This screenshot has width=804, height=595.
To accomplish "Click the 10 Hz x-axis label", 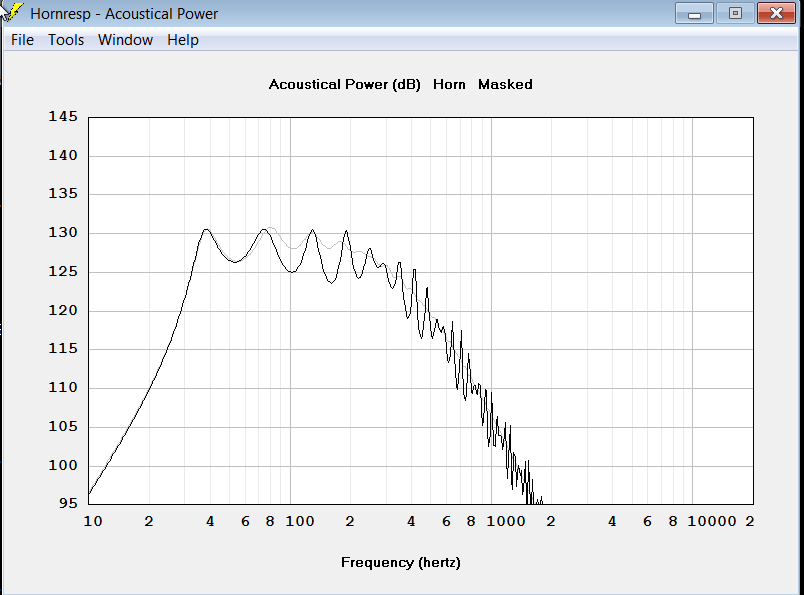I will 93,521.
